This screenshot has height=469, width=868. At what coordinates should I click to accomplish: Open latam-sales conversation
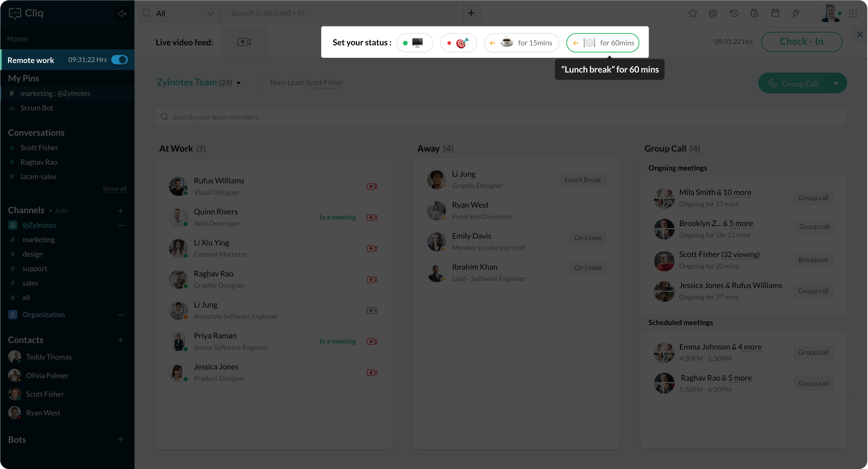[x=38, y=177]
